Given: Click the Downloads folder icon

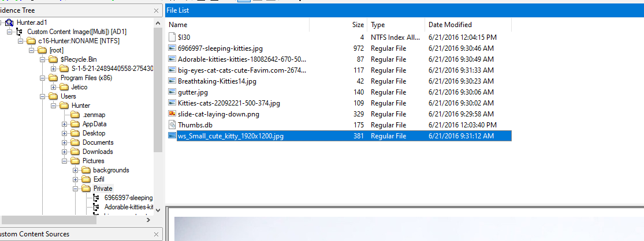Looking at the screenshot, I should pos(75,152).
